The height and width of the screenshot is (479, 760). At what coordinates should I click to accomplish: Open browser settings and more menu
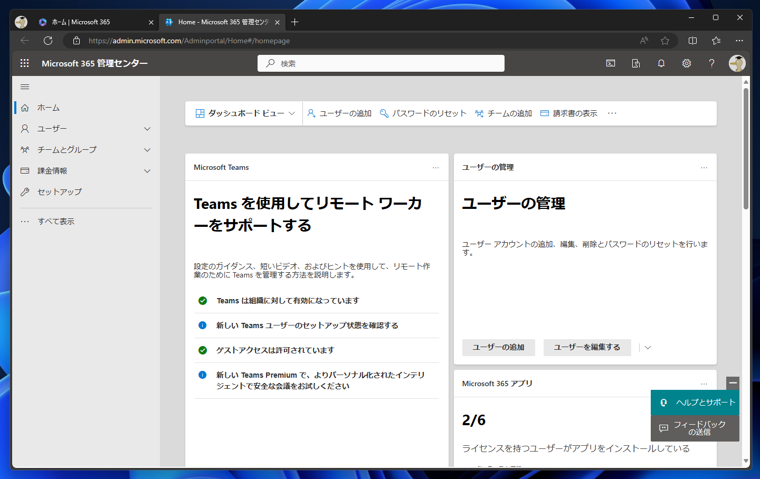tap(739, 41)
